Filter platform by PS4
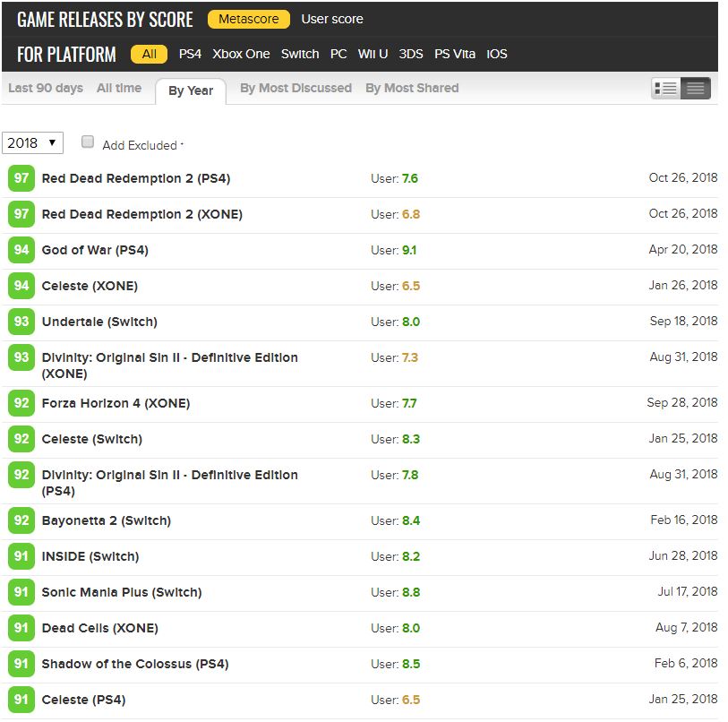Image resolution: width=728 pixels, height=722 pixels. pyautogui.click(x=190, y=54)
